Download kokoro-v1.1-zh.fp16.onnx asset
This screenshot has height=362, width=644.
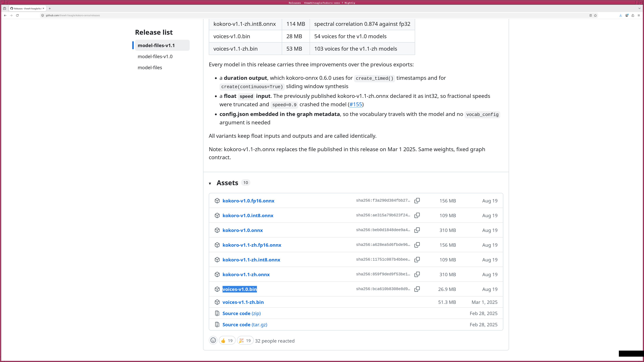pos(252,245)
